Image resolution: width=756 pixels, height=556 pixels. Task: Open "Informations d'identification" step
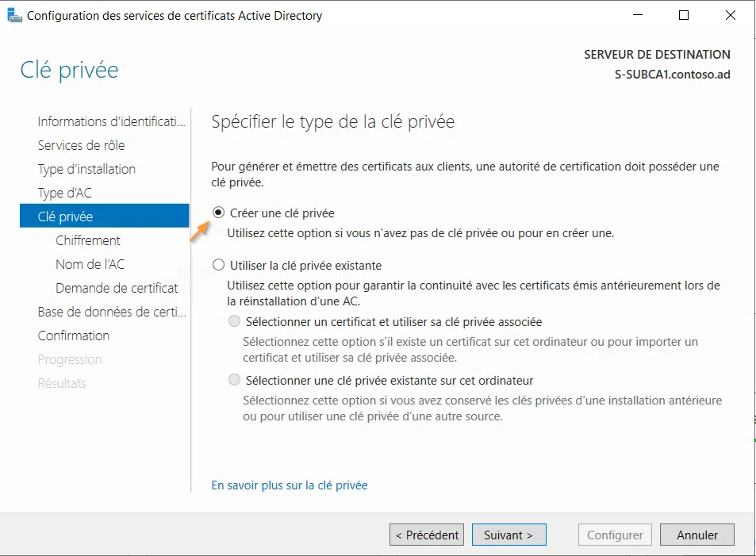(110, 121)
